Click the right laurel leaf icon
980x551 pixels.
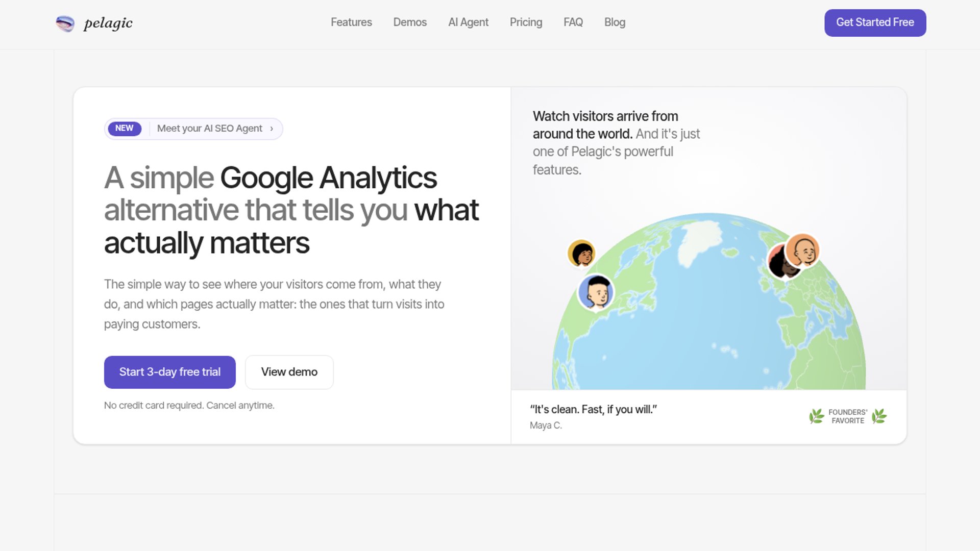click(x=879, y=416)
